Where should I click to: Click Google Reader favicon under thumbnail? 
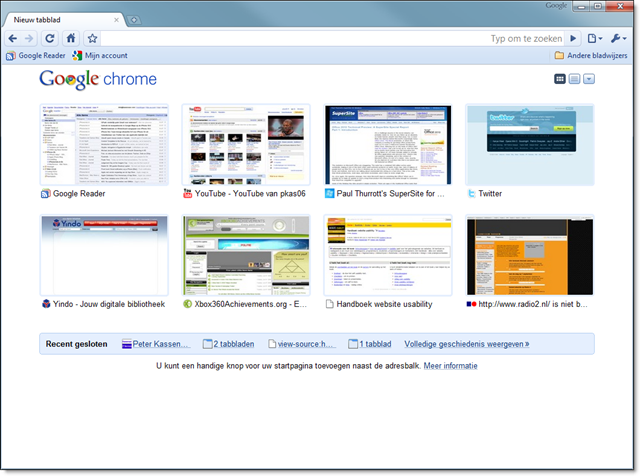[46, 194]
